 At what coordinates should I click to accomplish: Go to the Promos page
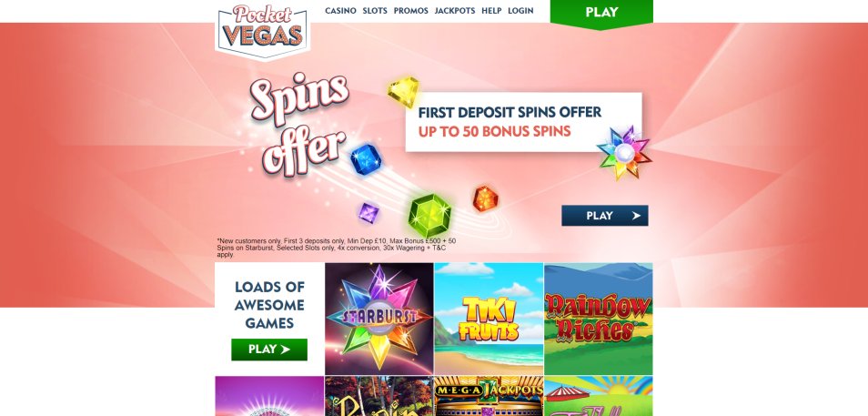[410, 11]
